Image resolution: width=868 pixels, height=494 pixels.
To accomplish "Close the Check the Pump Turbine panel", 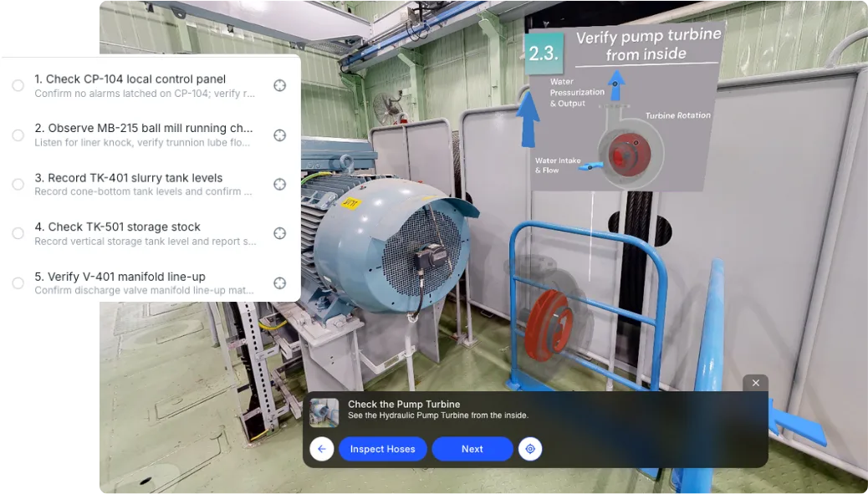I will (755, 383).
